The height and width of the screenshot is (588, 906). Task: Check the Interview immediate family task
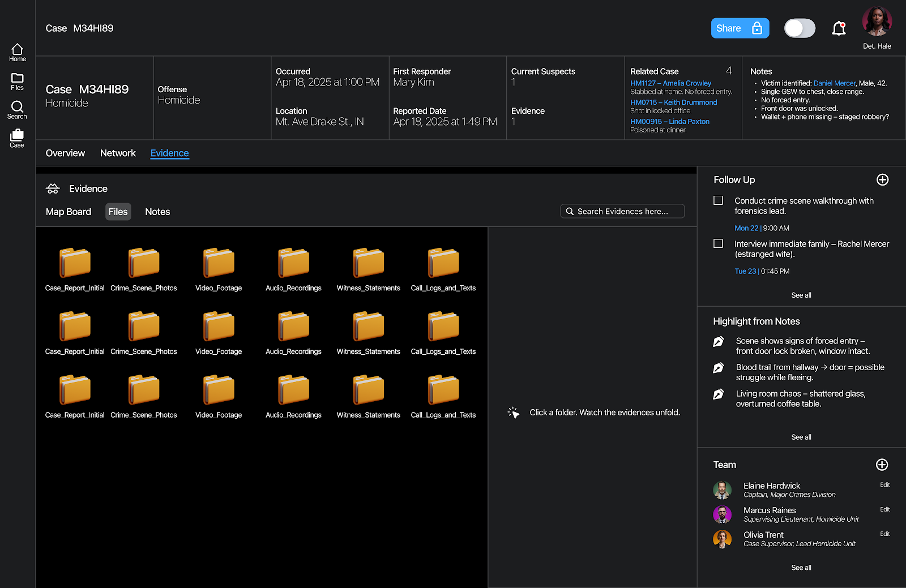click(x=718, y=243)
